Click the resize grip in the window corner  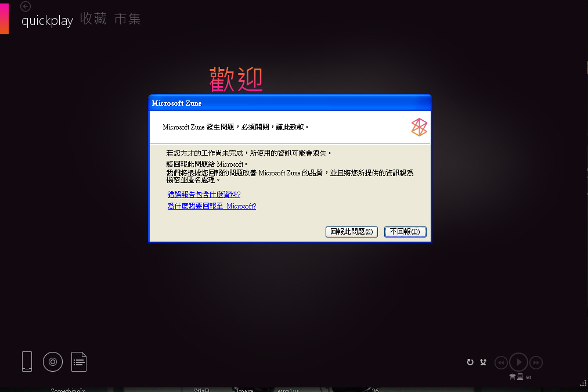click(x=583, y=383)
